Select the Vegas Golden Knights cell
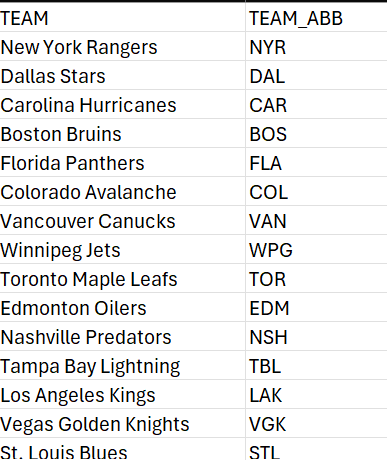This screenshot has width=387, height=460. 122,424
